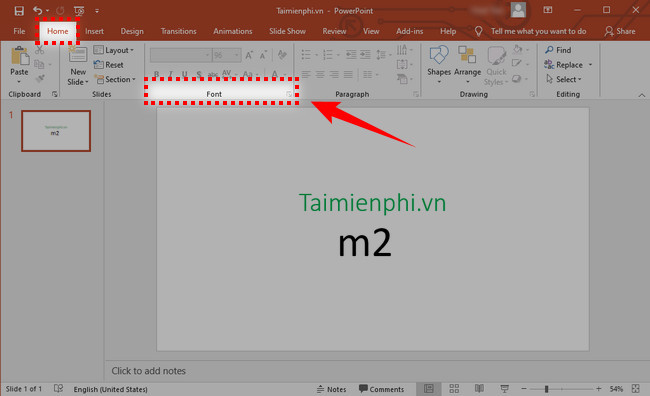Cut selection with the scissors icon
This screenshot has height=396, width=650.
point(39,50)
